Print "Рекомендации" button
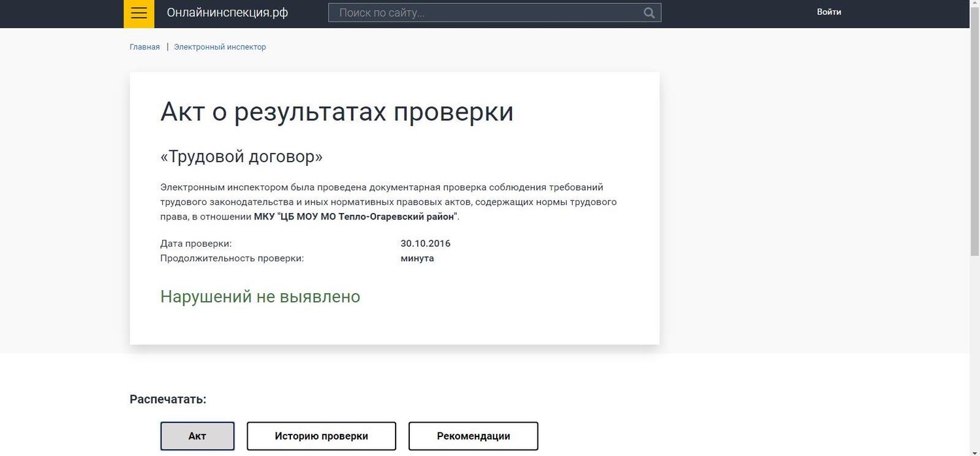The height and width of the screenshot is (456, 980). 473,436
